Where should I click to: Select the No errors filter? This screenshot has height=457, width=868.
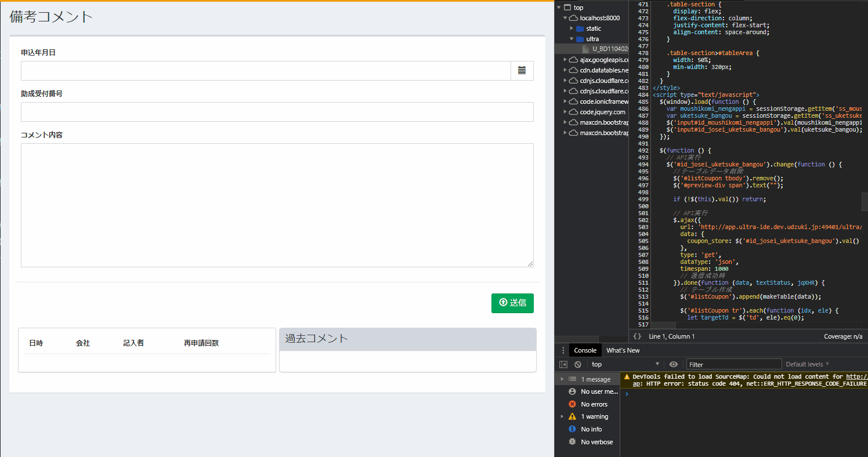[594, 404]
